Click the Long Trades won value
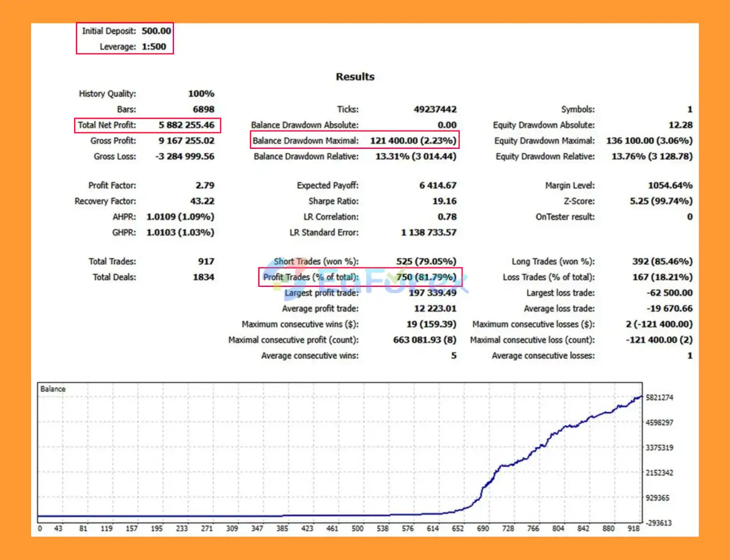This screenshot has height=560, width=730. (x=662, y=261)
